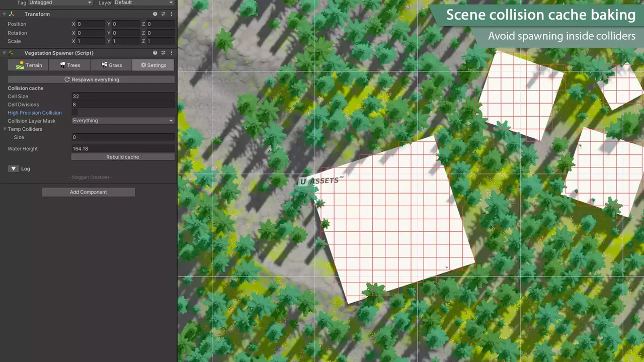Open Transform component three-dot menu
Screen dimensions: 644x362
pyautogui.click(x=172, y=14)
